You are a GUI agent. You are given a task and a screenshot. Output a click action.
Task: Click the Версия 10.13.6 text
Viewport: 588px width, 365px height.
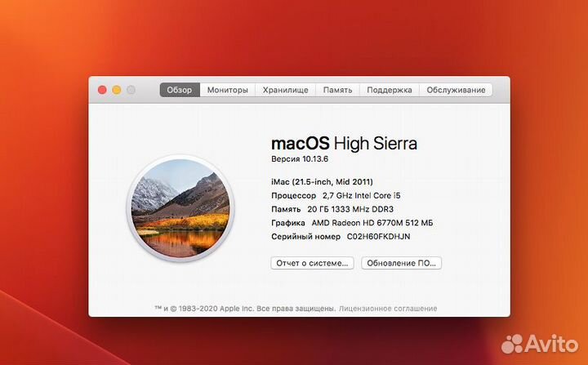(x=300, y=159)
